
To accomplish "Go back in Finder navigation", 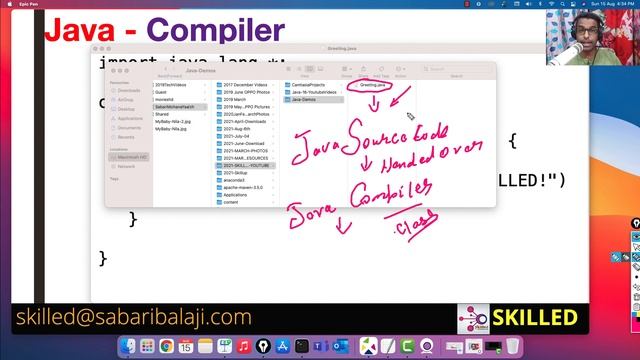I will click(165, 70).
